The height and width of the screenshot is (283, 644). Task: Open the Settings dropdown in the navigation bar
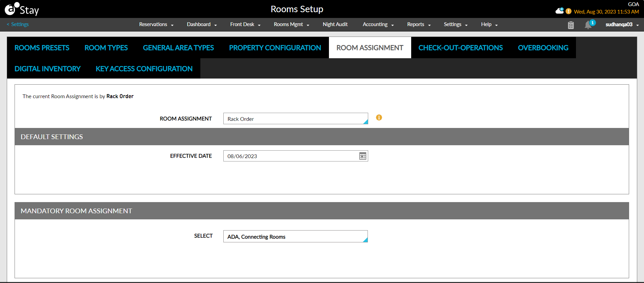point(456,24)
